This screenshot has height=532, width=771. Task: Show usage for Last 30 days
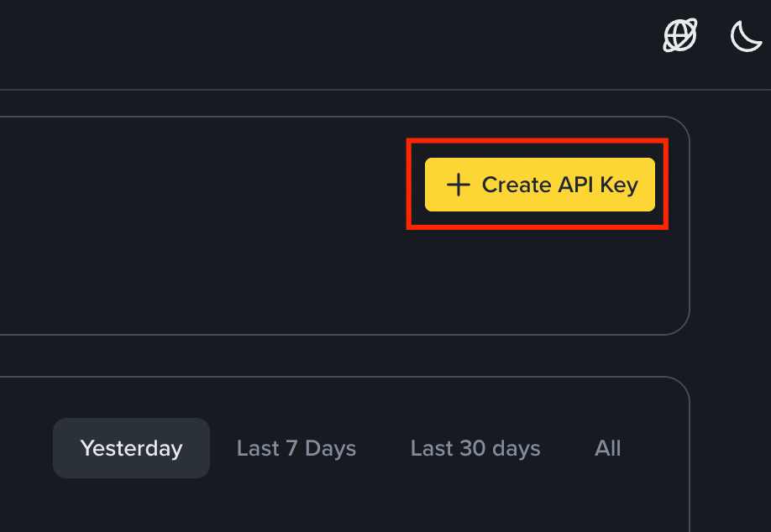coord(475,448)
